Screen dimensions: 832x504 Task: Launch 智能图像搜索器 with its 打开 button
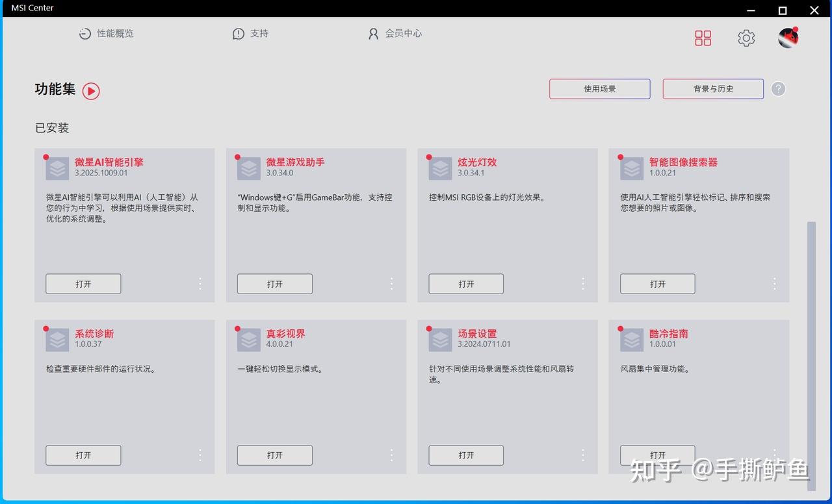tap(658, 284)
